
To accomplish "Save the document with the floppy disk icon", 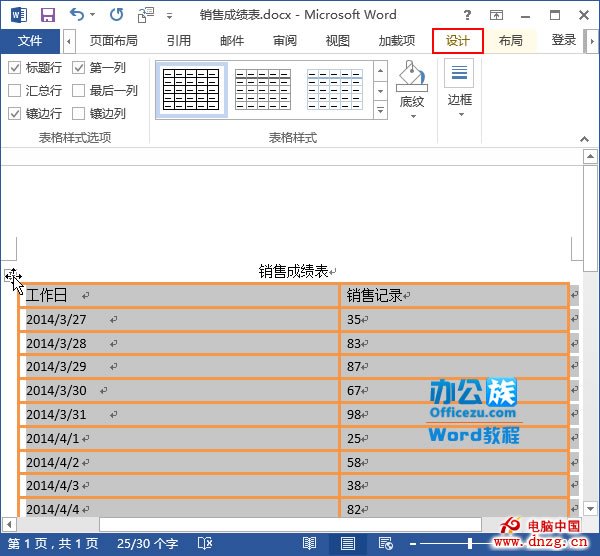I will 48,15.
